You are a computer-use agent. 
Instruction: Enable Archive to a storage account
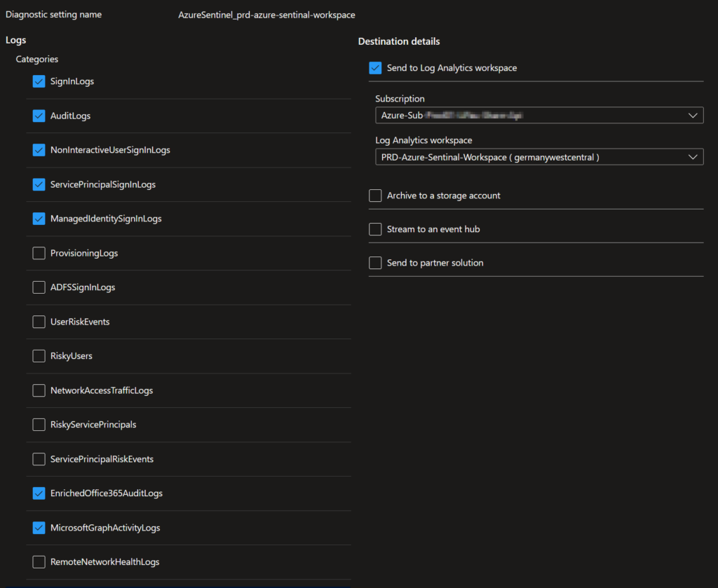[376, 196]
